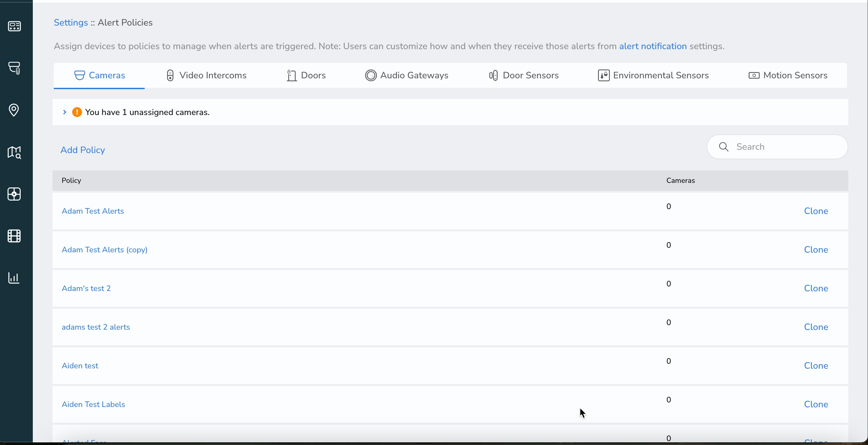The height and width of the screenshot is (445, 868).
Task: Open the bar chart analytics icon in sidebar
Action: 14,278
